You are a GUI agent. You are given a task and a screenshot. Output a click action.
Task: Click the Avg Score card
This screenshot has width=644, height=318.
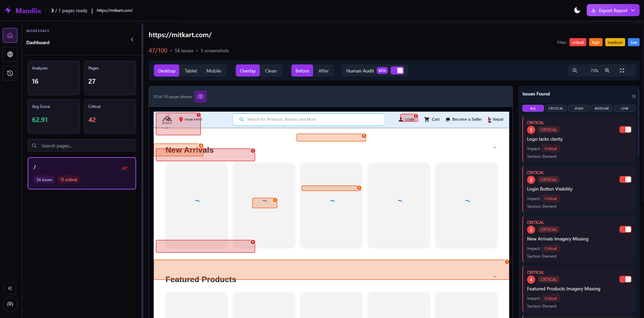pos(54,116)
